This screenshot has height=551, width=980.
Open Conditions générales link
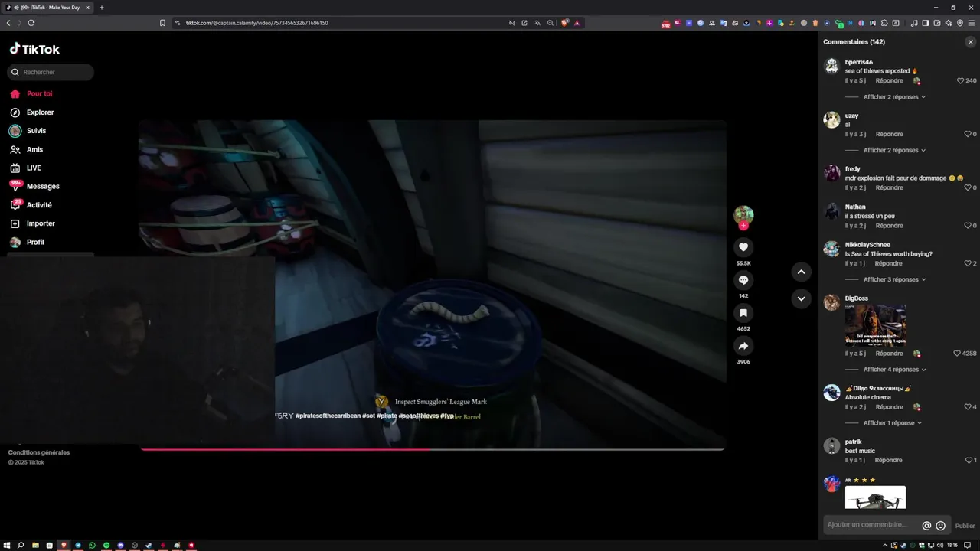[x=39, y=452]
